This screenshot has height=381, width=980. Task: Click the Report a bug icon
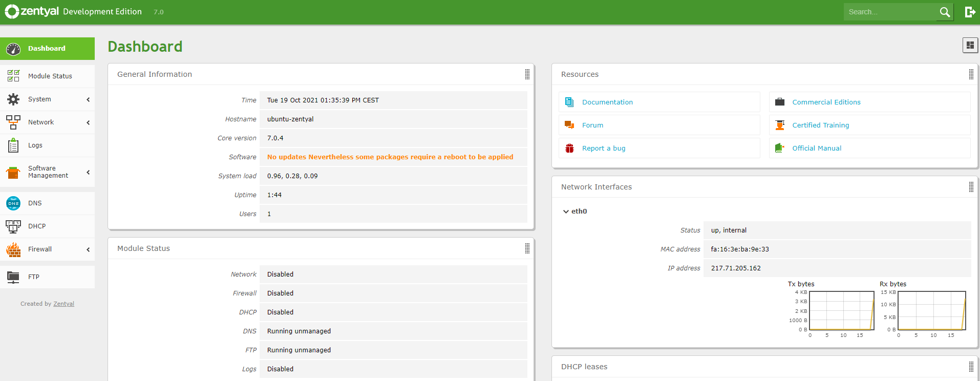click(x=569, y=149)
